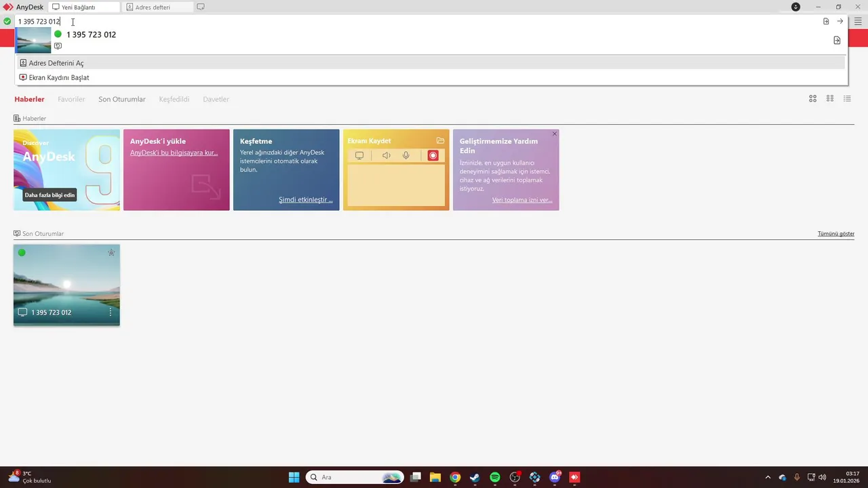Toggle microphone icon on Ekranı Kaydet card
Screen dimensions: 868x488
pyautogui.click(x=406, y=155)
